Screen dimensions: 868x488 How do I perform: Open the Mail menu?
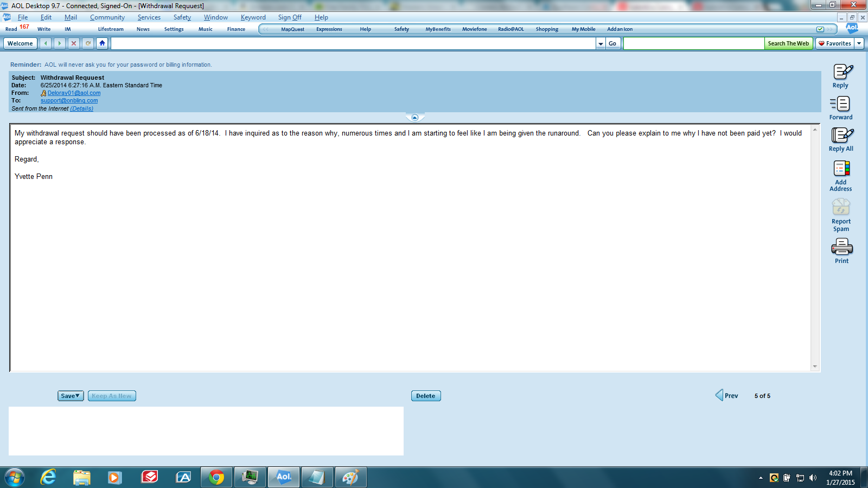click(71, 17)
